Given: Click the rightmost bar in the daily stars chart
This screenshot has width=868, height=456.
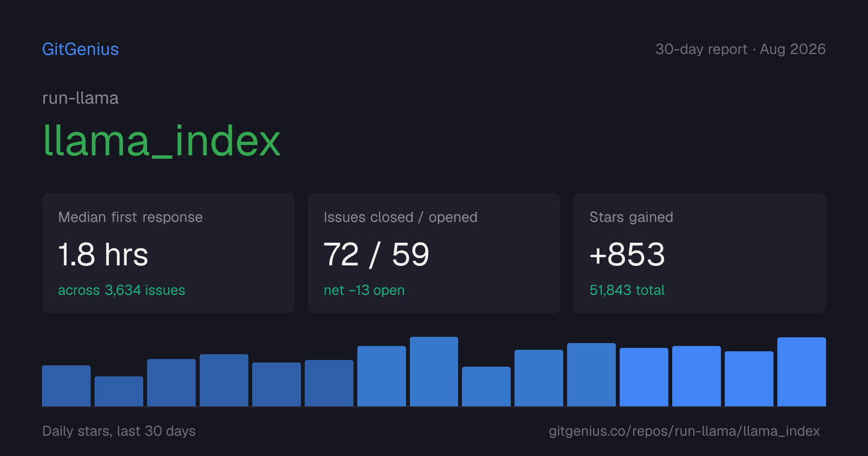Looking at the screenshot, I should (x=801, y=372).
